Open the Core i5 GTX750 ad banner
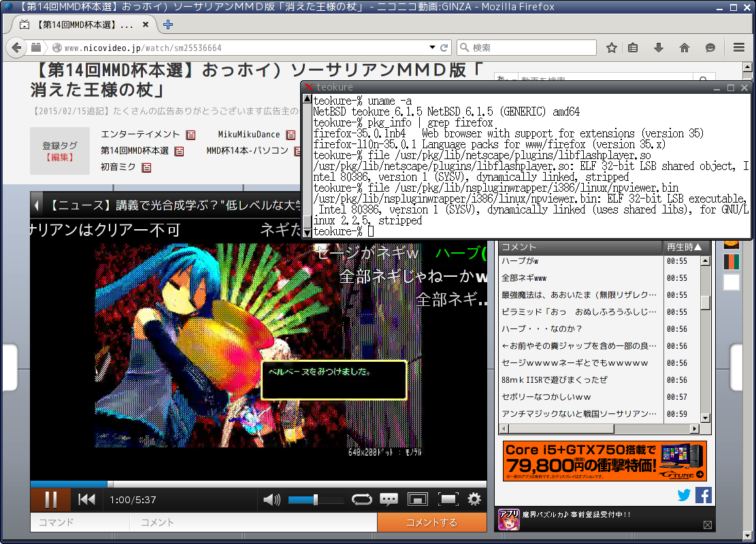The image size is (756, 544). 605,460
